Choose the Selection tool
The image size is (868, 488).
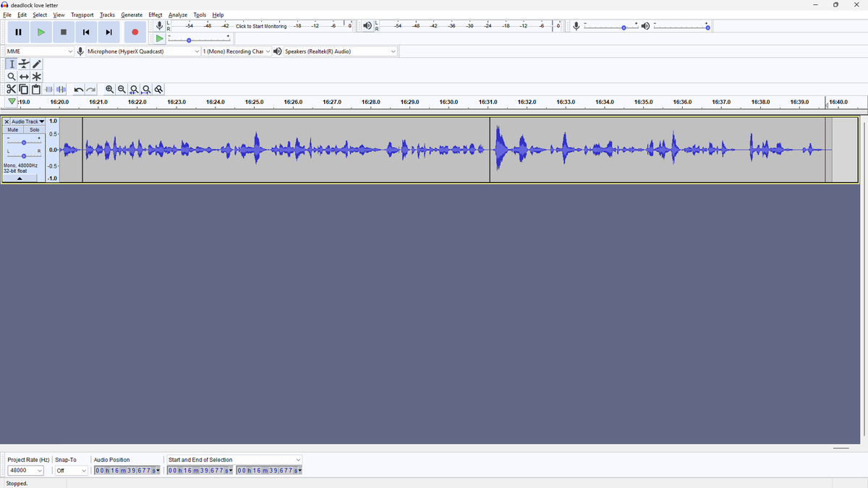point(12,64)
